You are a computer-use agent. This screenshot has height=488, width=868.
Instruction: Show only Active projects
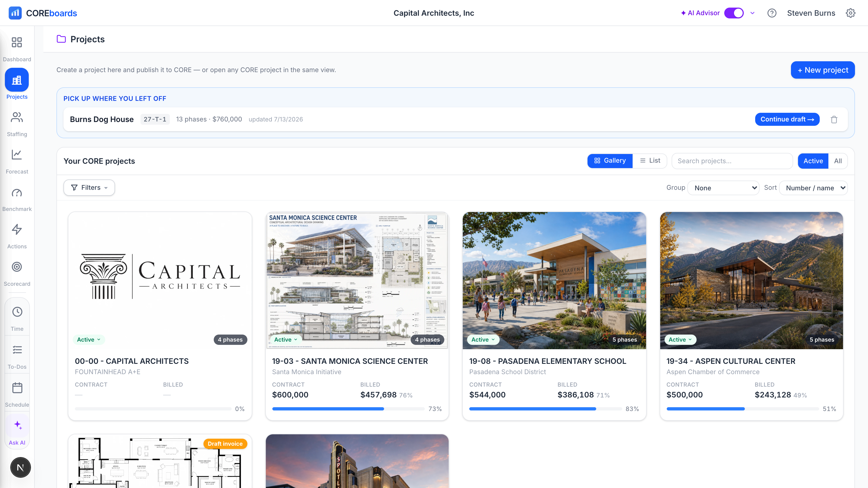point(813,161)
